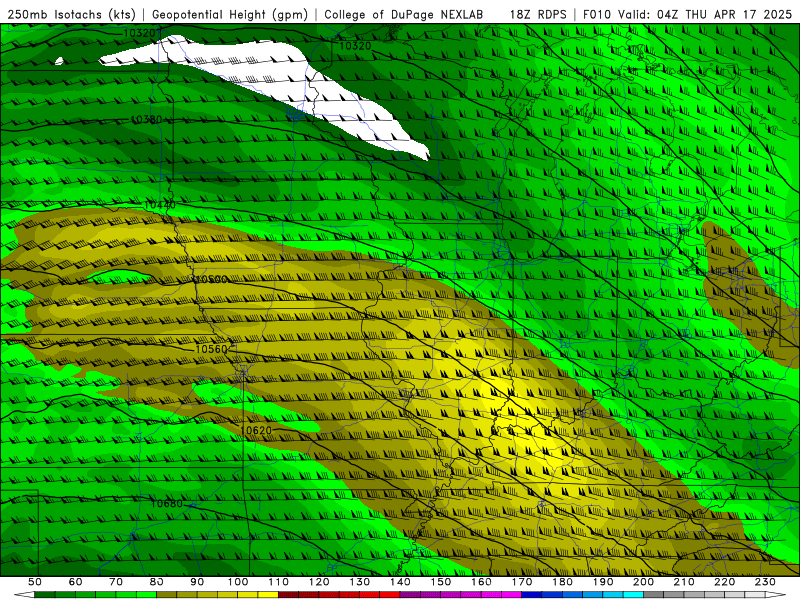This screenshot has width=800, height=600.
Task: Click the dark red swatch right after 110
Action: [289, 595]
